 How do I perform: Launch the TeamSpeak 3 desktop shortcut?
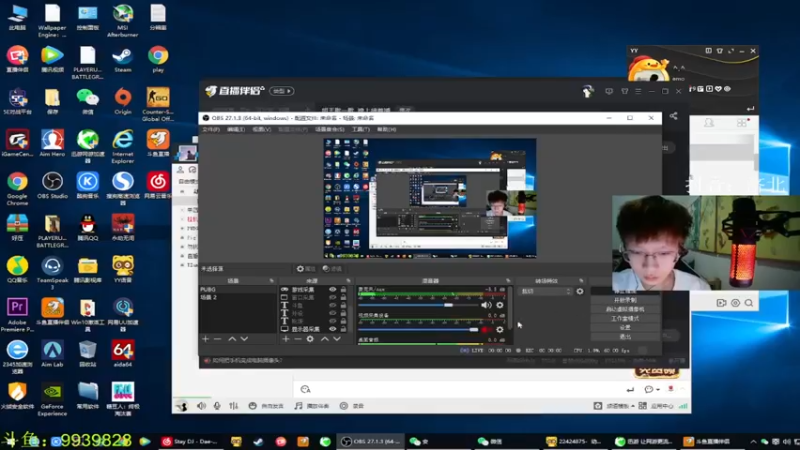point(52,273)
